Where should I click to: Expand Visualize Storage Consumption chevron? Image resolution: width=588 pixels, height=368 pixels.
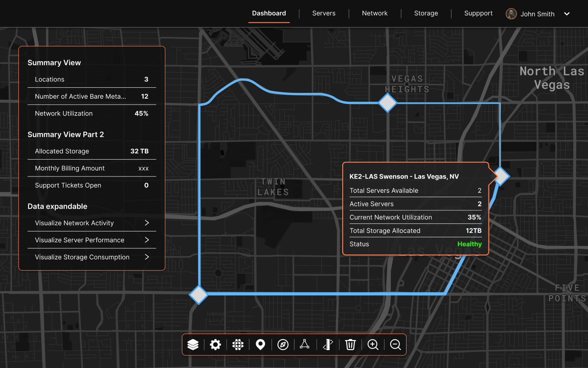[147, 257]
